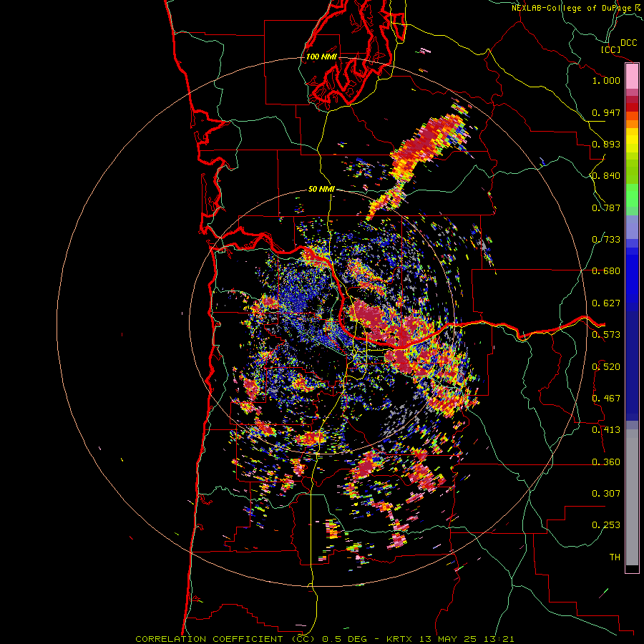Select the 0.573 colorbar scale value
The image size is (644, 644).
tap(606, 335)
